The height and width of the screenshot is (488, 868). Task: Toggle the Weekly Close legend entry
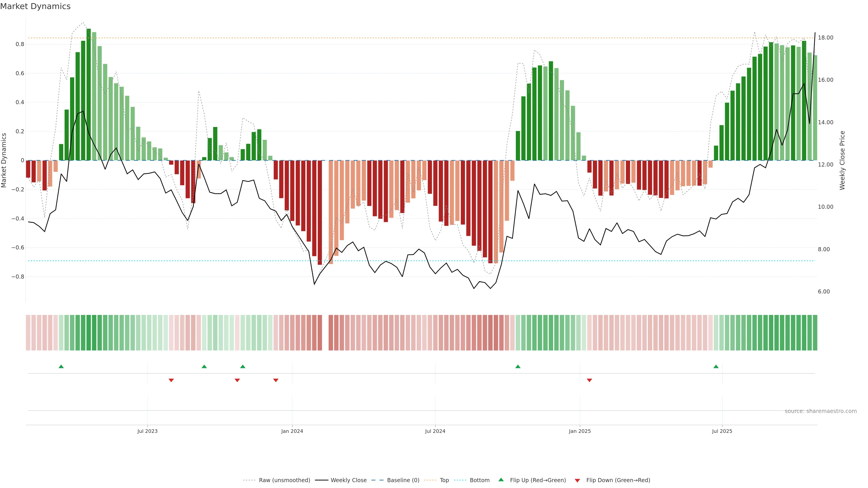click(348, 480)
